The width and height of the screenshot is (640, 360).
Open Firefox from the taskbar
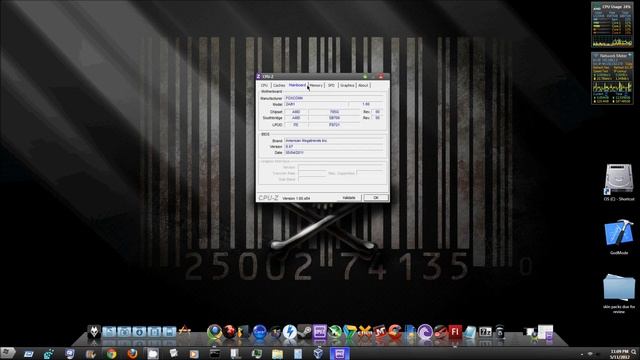tap(132, 353)
